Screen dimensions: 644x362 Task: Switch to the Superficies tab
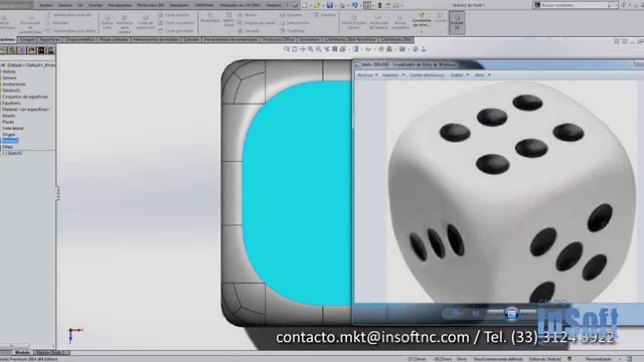50,39
